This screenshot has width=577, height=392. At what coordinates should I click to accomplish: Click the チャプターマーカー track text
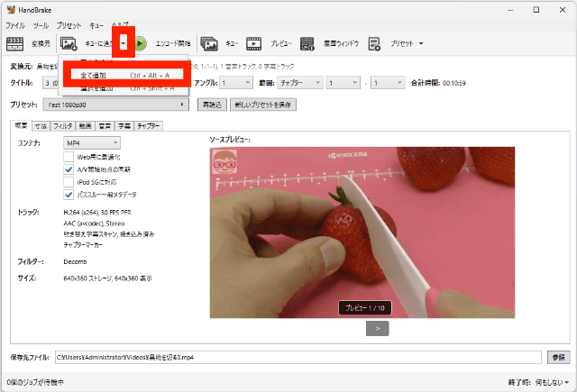tap(83, 245)
